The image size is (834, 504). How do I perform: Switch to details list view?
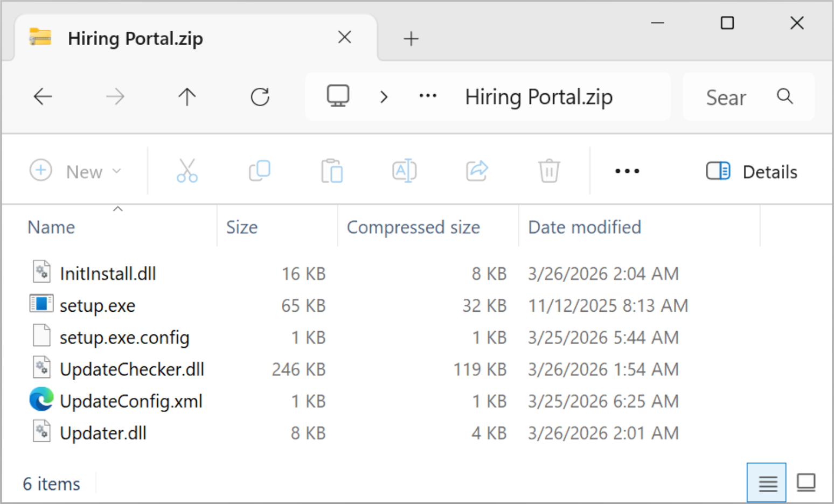767,482
